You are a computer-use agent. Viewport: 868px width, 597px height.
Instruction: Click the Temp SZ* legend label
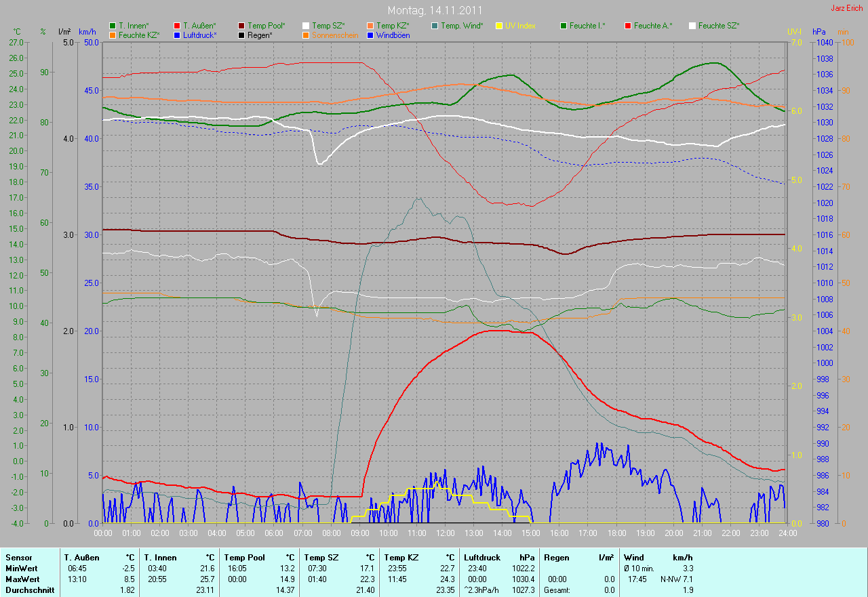click(328, 26)
